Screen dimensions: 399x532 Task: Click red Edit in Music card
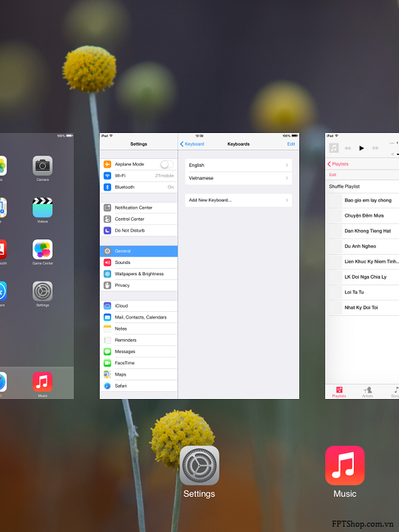point(332,175)
